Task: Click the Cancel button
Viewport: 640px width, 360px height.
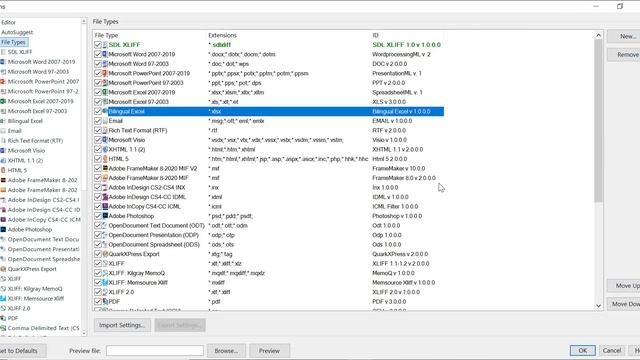Action: point(612,351)
